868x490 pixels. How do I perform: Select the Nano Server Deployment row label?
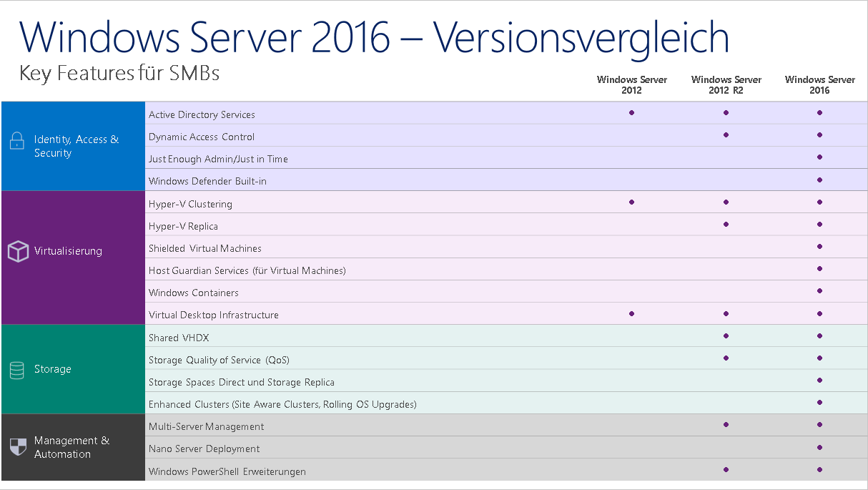click(x=204, y=449)
